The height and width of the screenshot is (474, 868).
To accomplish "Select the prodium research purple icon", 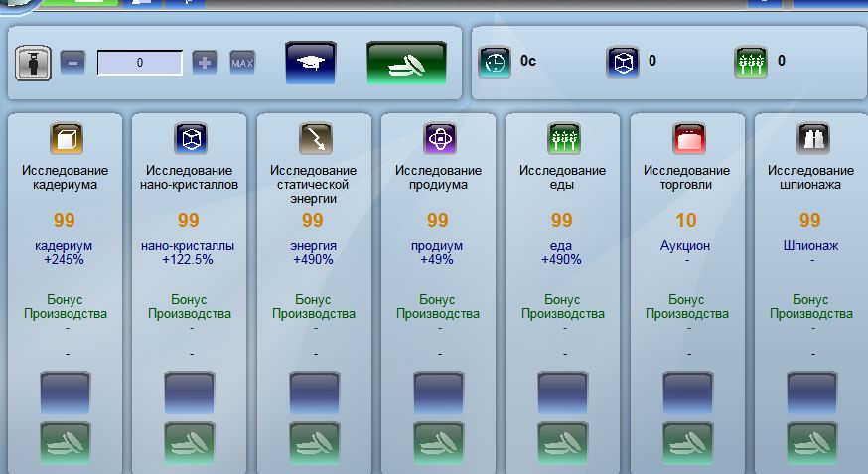I will (x=440, y=138).
